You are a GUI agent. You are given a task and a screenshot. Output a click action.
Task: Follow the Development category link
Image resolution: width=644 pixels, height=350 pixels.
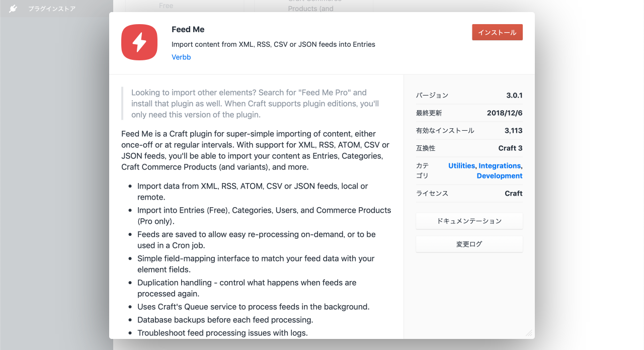[500, 176]
